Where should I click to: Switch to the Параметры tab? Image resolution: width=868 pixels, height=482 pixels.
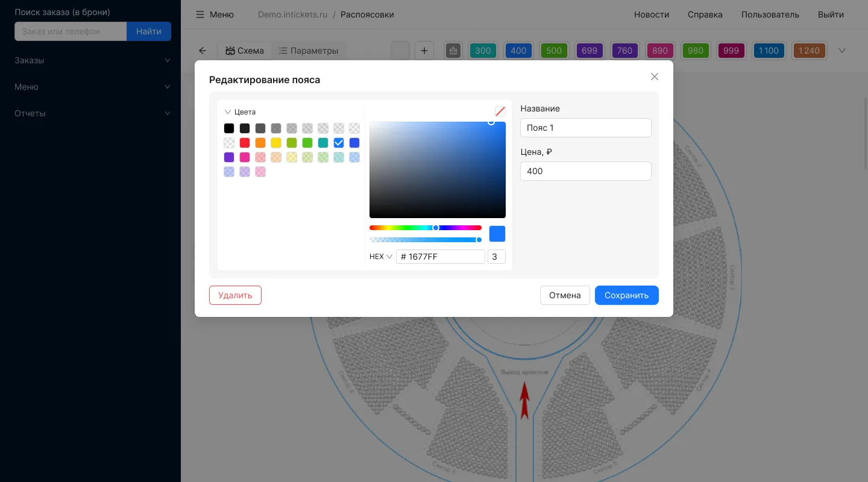pos(308,51)
